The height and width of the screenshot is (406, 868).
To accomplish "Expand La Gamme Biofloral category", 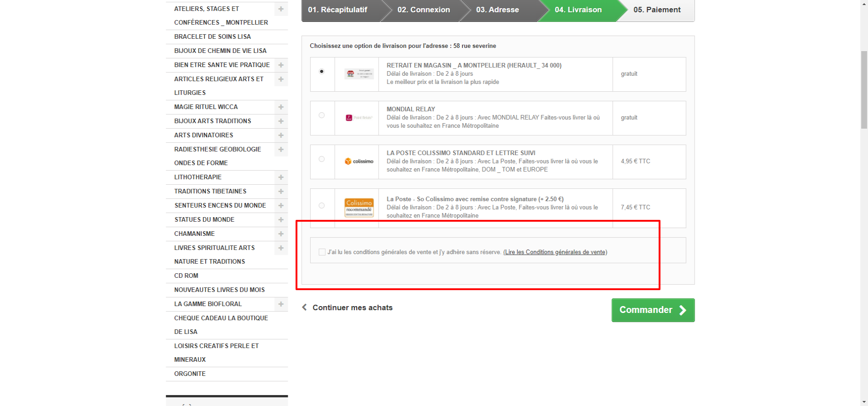I will (x=281, y=304).
